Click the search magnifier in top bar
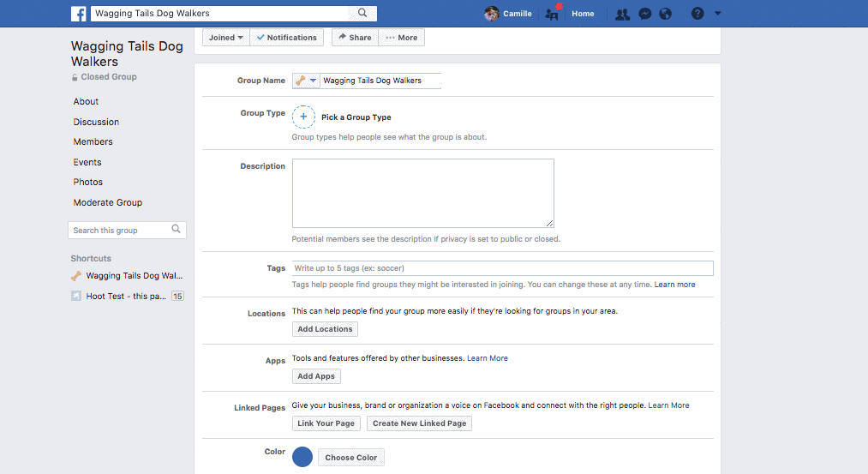Screen dimensions: 868x474 click(x=362, y=13)
